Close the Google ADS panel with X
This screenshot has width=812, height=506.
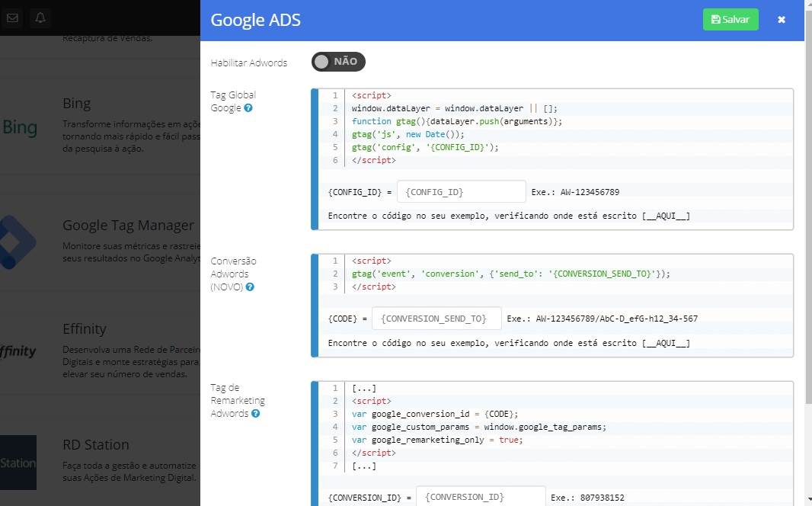pos(781,20)
